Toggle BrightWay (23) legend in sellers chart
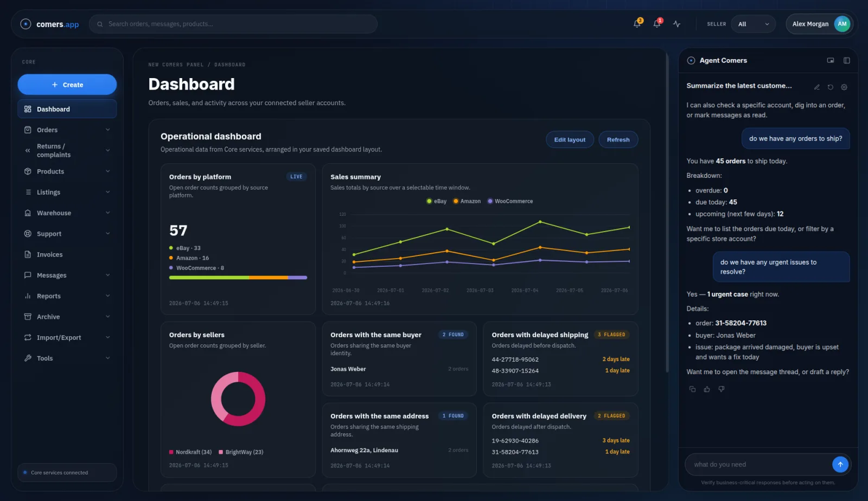This screenshot has width=868, height=501. click(241, 452)
